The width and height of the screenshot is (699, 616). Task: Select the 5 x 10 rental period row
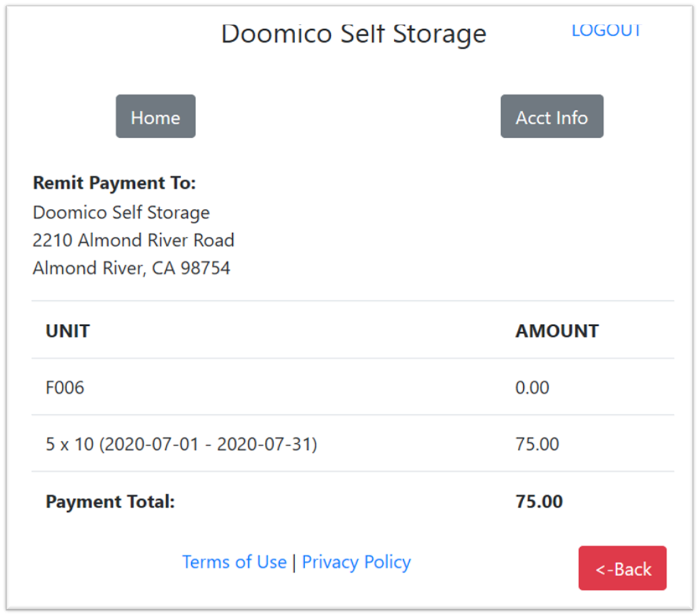(x=181, y=444)
